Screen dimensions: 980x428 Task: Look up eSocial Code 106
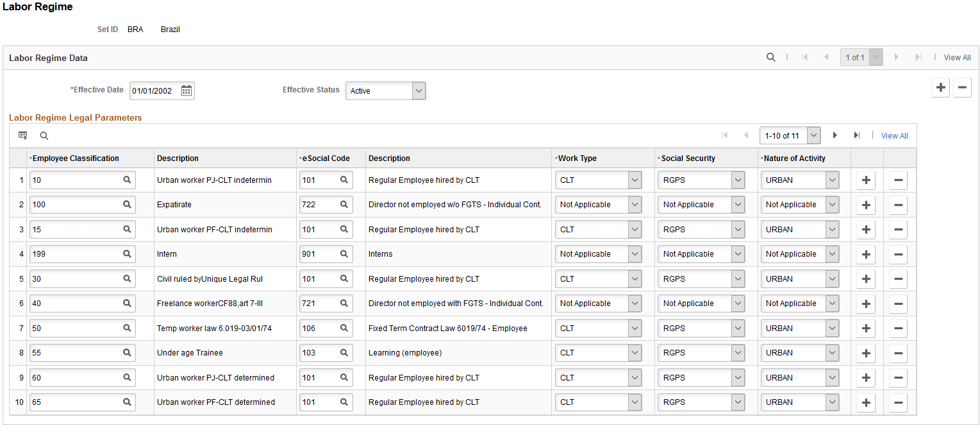(344, 328)
